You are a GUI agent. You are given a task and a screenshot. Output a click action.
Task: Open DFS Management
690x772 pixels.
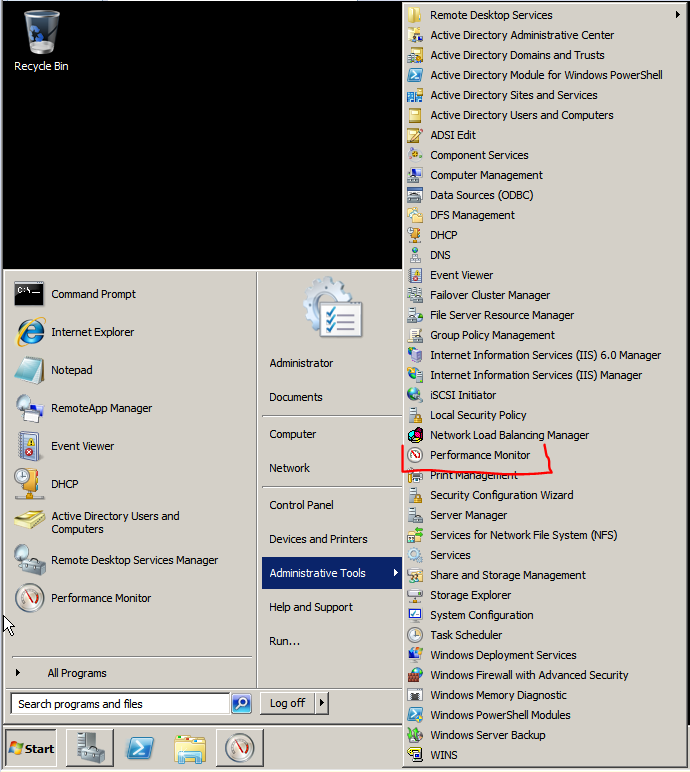(x=472, y=215)
